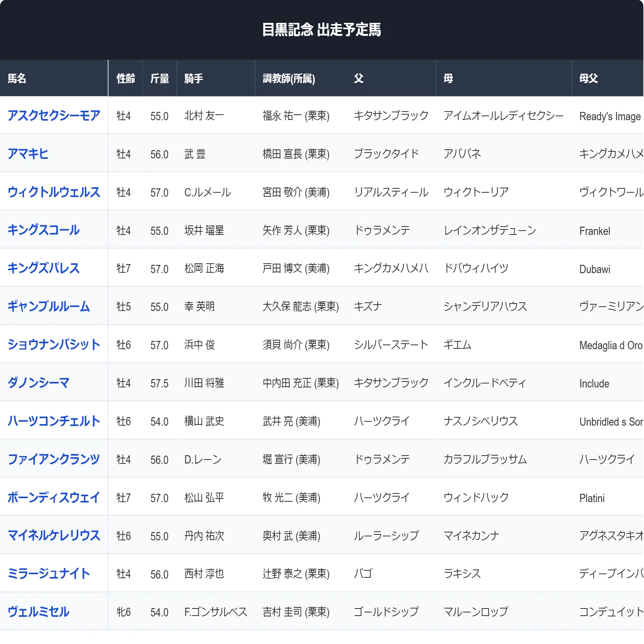This screenshot has width=644, height=644.
Task: Select dam cell アイムオールレディセクシー
Action: [x=504, y=115]
